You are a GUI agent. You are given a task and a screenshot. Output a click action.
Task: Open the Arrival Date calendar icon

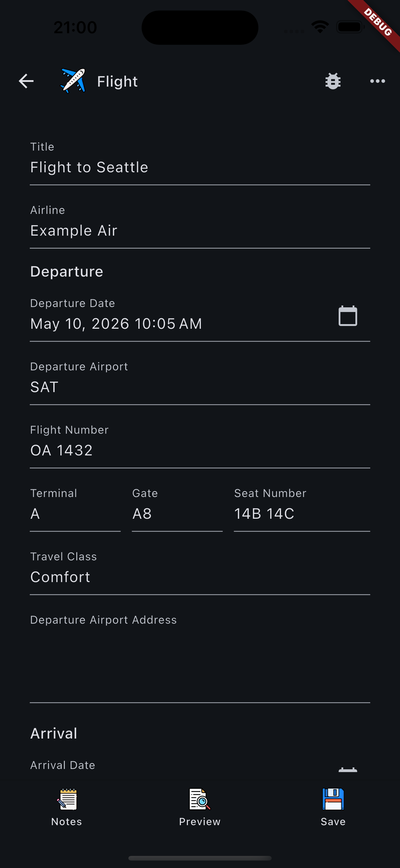[x=348, y=770]
